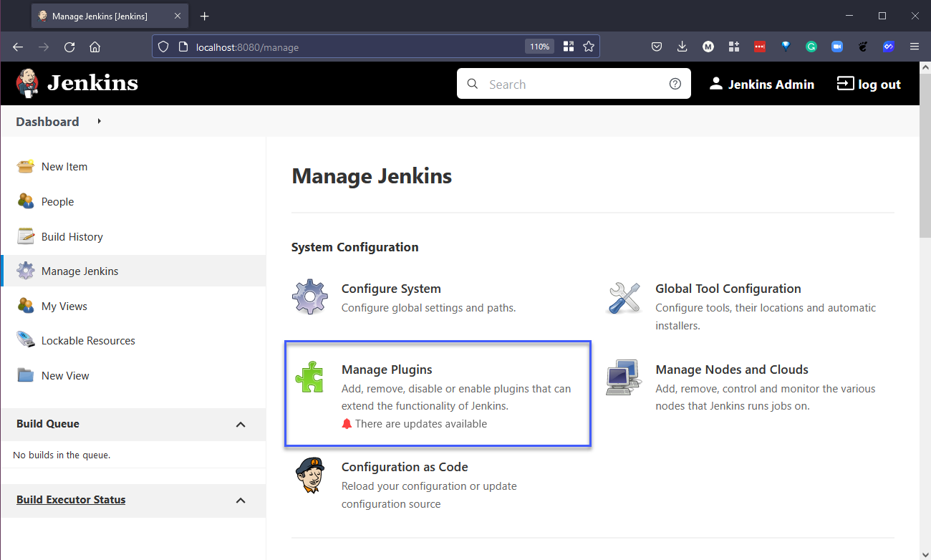Click the log out link
931x560 pixels.
tap(869, 84)
